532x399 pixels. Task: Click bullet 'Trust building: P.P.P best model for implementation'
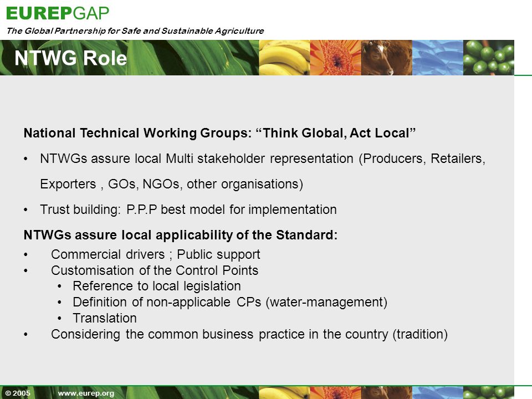[188, 209]
